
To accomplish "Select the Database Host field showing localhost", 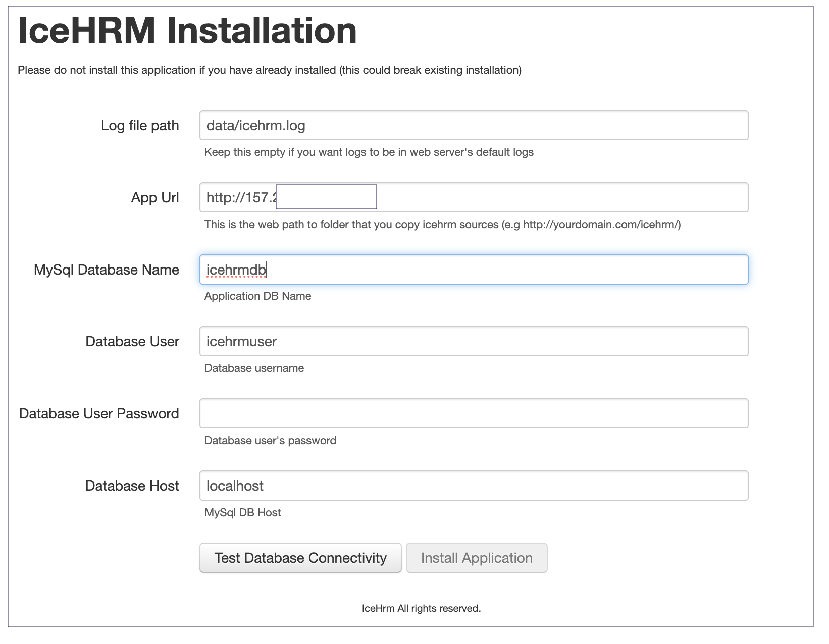I will coord(474,486).
